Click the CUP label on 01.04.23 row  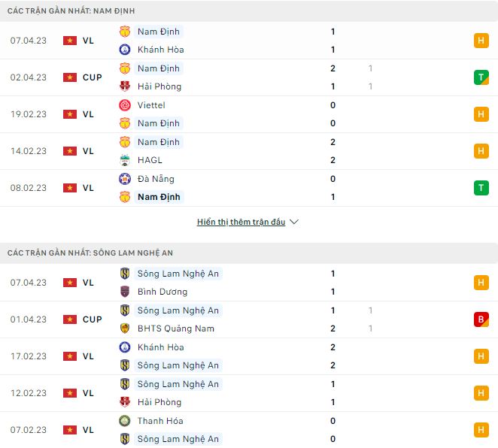(x=93, y=319)
